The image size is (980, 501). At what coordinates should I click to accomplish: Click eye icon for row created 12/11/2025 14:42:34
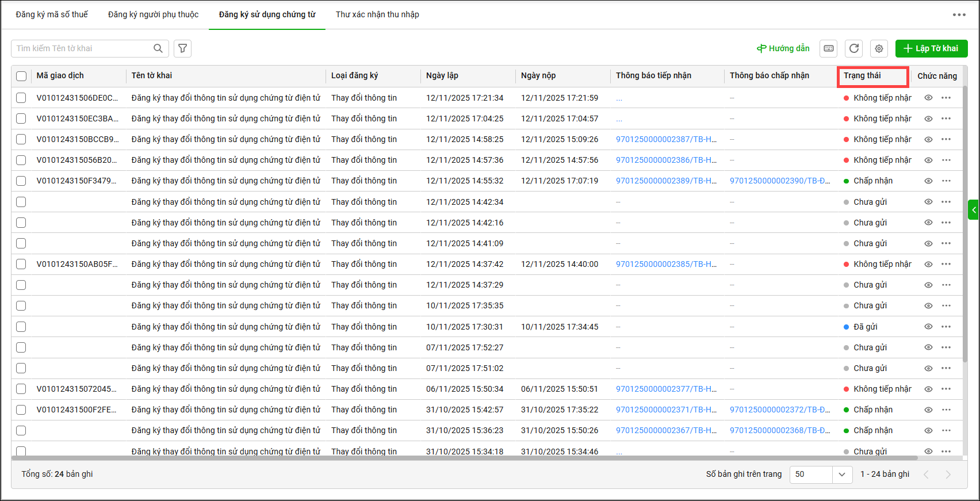pyautogui.click(x=928, y=202)
